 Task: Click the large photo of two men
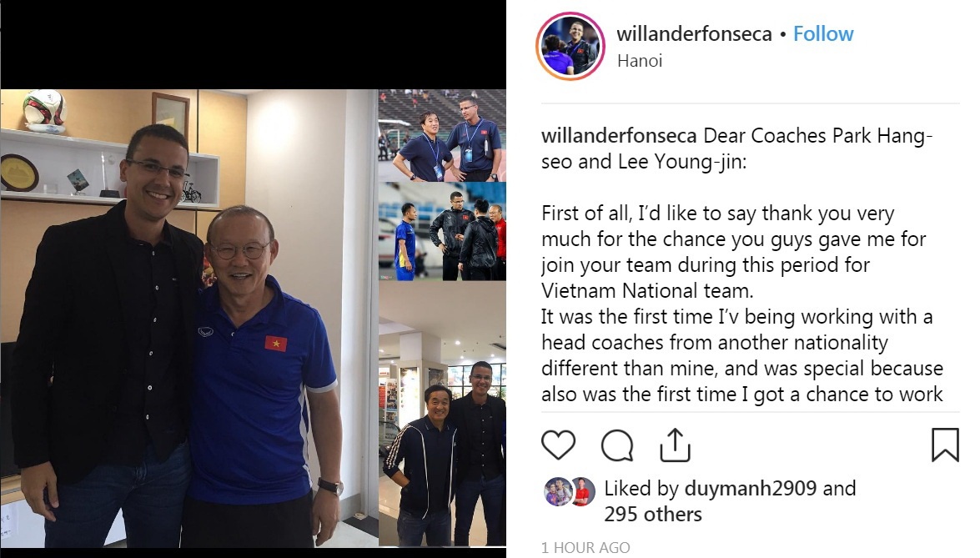tap(188, 319)
